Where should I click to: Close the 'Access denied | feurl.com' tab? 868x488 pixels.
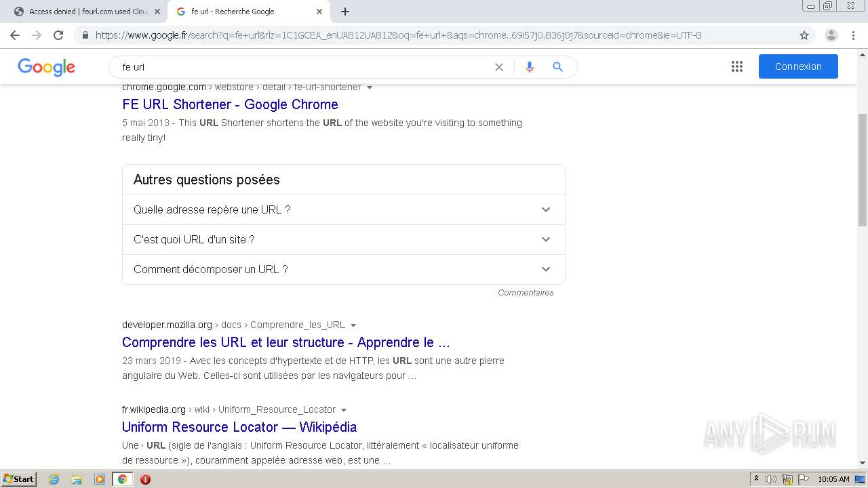pos(157,12)
